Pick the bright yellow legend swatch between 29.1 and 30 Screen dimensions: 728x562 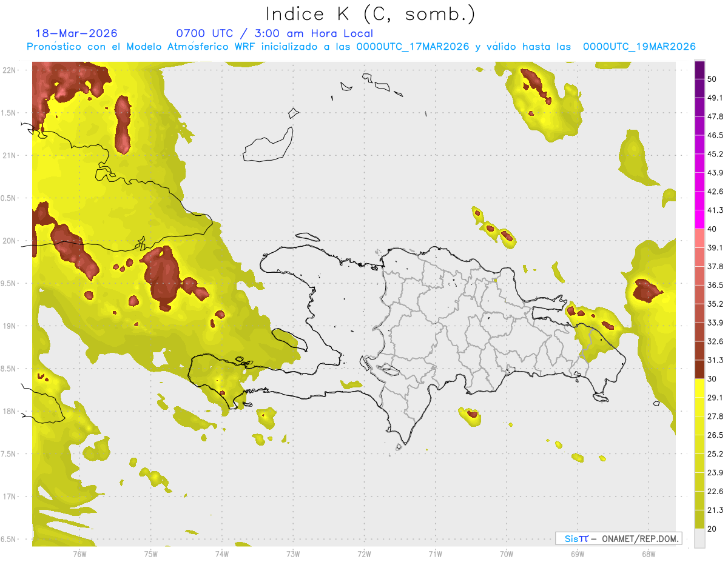tap(700, 389)
